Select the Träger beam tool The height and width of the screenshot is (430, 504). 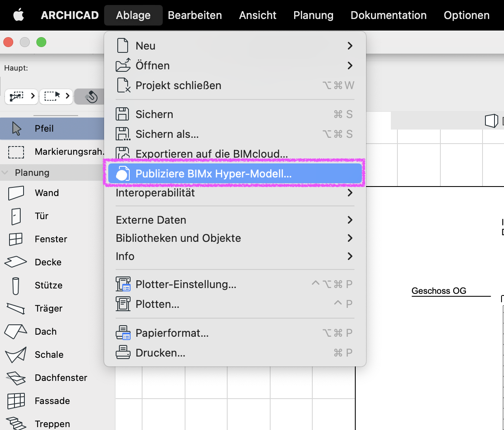(x=52, y=308)
